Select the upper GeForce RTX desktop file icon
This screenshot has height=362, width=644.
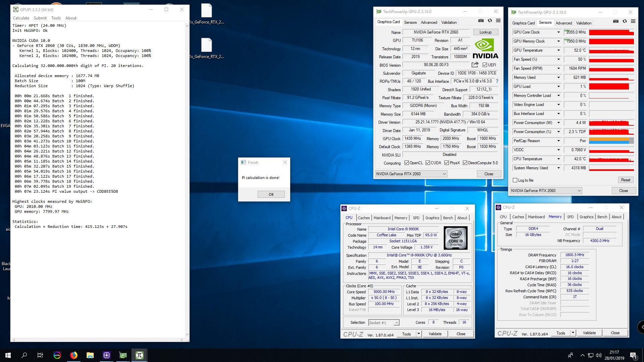tap(207, 13)
